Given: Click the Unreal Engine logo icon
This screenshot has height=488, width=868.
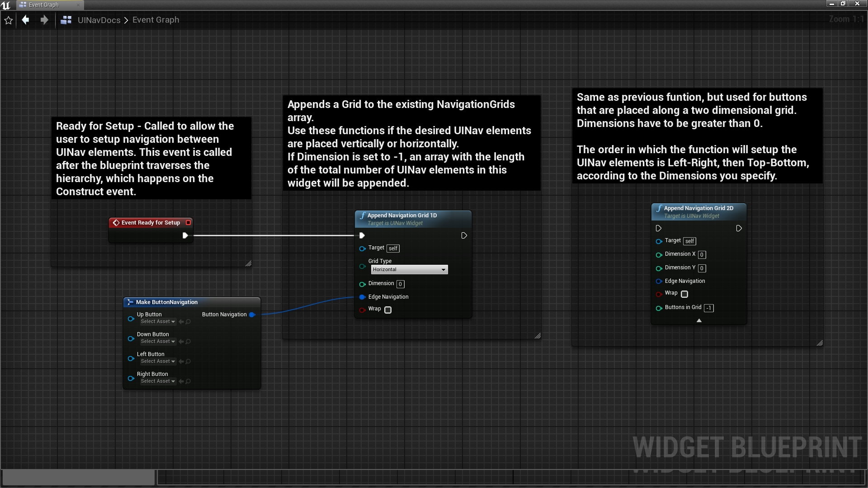Looking at the screenshot, I should [x=5, y=5].
